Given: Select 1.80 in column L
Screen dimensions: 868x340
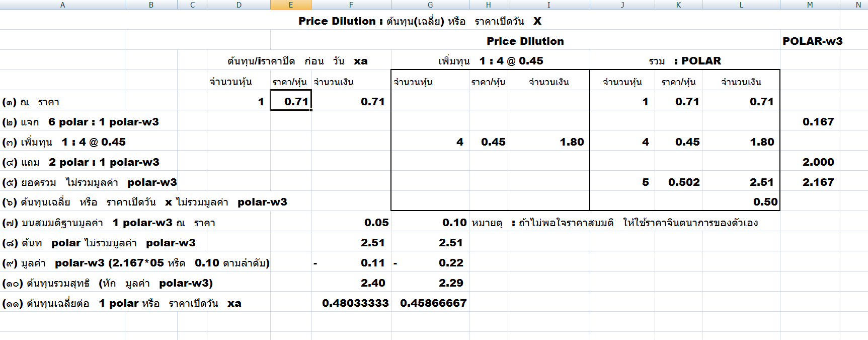Looking at the screenshot, I should (x=762, y=142).
